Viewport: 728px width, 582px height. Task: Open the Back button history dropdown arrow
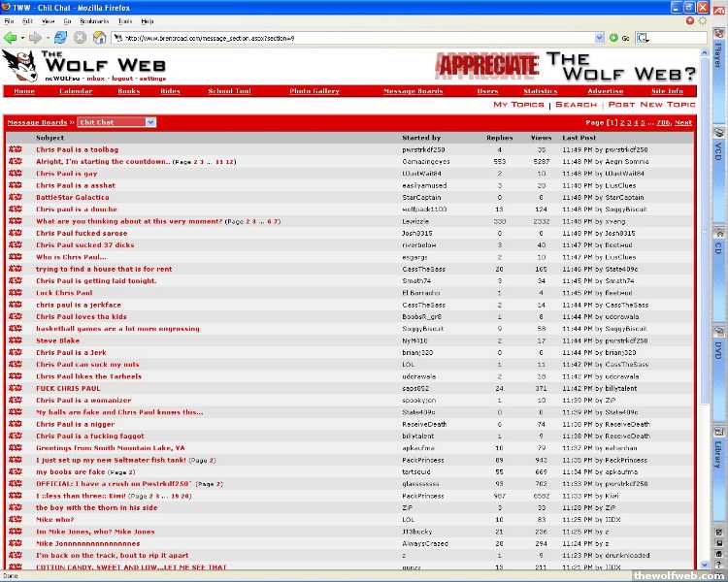coord(22,38)
